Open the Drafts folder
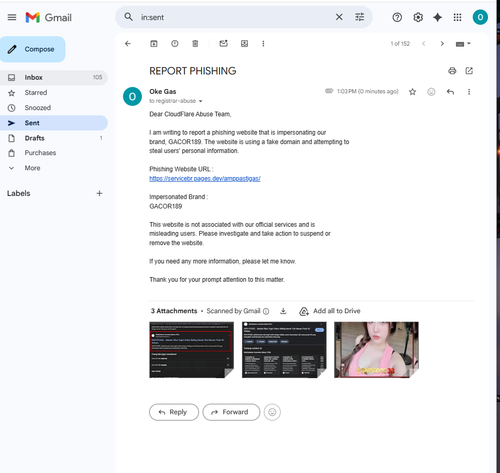500x473 pixels. pyautogui.click(x=54, y=138)
